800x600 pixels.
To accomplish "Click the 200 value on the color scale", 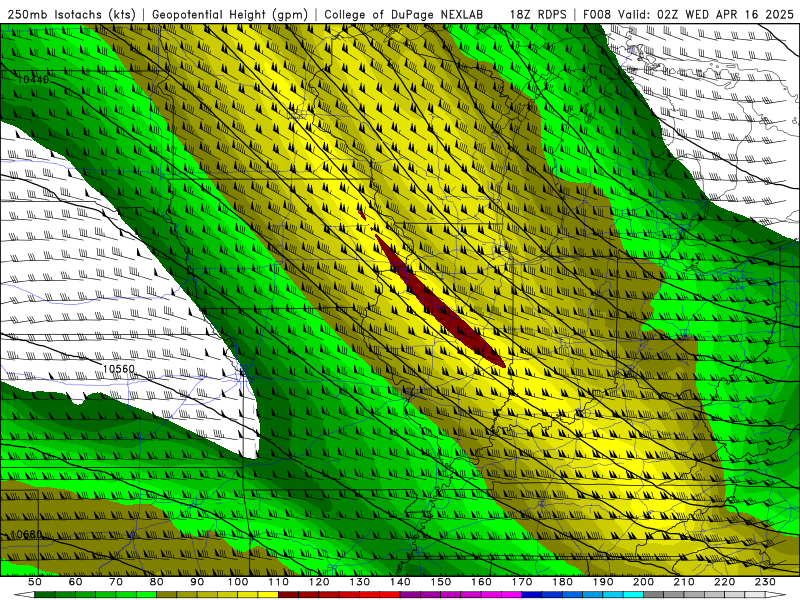I will [x=644, y=582].
